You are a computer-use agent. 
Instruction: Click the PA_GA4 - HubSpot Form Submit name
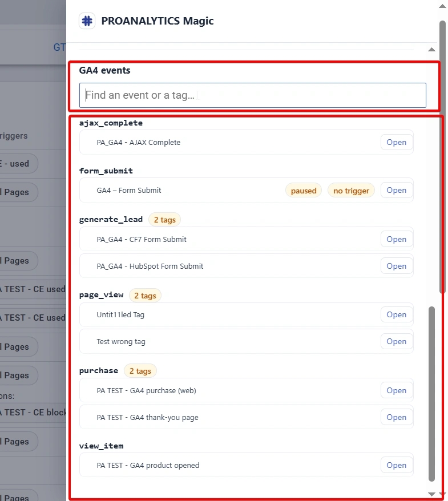150,266
